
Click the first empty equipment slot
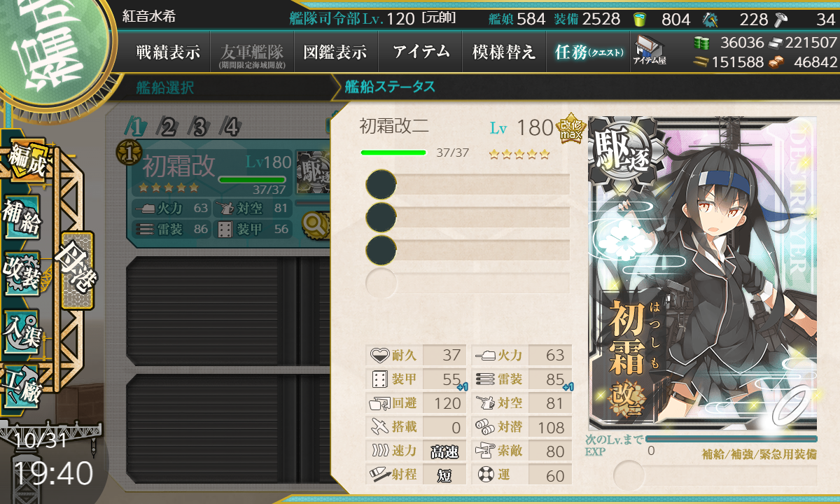468,184
